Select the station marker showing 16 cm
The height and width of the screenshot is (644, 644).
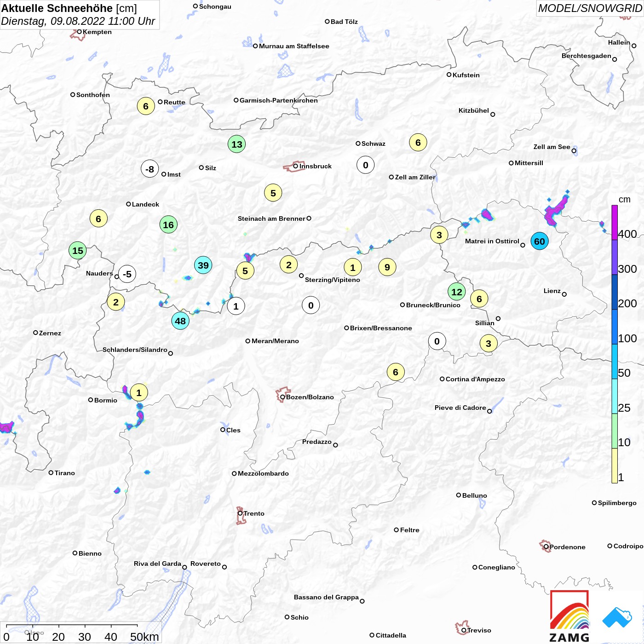[x=169, y=225]
